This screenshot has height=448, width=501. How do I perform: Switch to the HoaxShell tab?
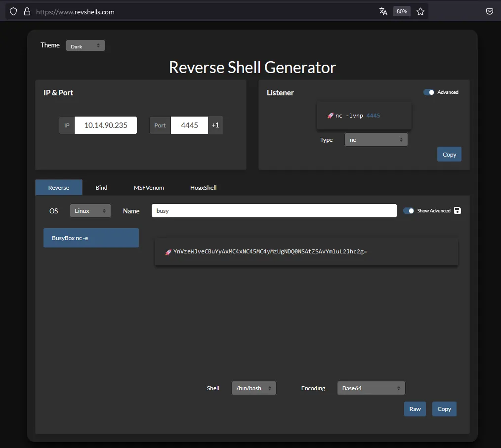[x=203, y=187]
